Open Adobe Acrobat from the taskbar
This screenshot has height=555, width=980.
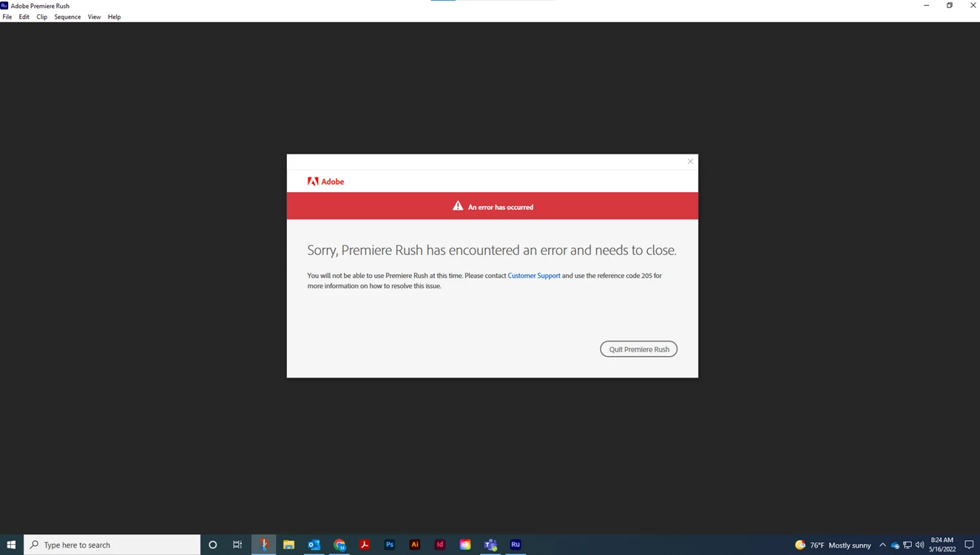pos(365,545)
